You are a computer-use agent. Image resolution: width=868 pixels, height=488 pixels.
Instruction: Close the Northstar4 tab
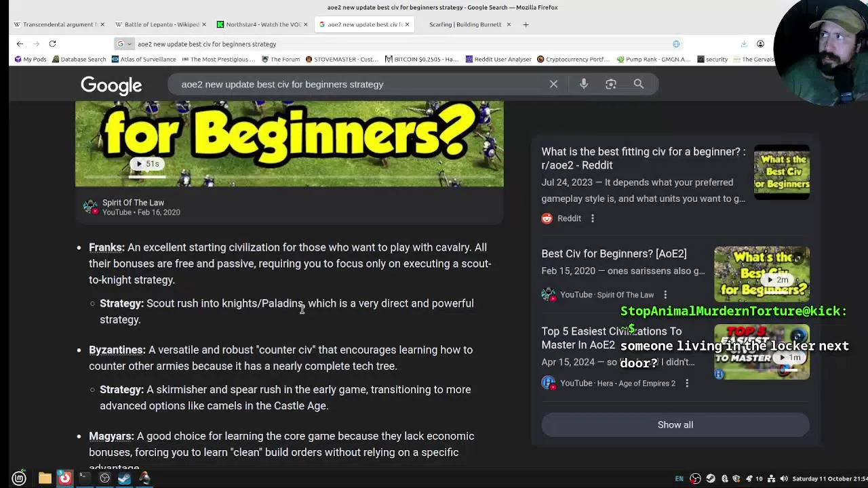coord(305,24)
